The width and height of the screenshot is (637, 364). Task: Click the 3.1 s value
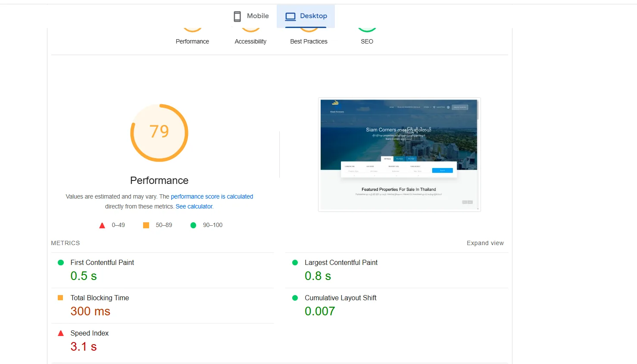point(84,346)
